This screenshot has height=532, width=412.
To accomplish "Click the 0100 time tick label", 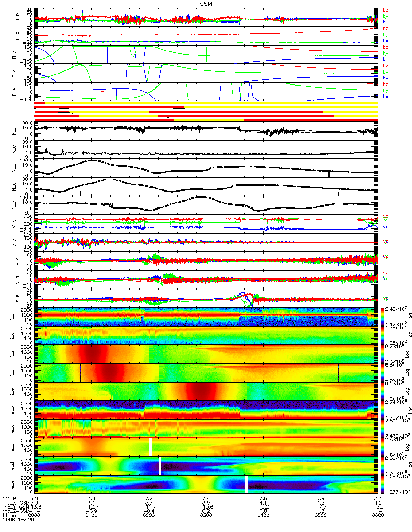I will [x=92, y=516].
